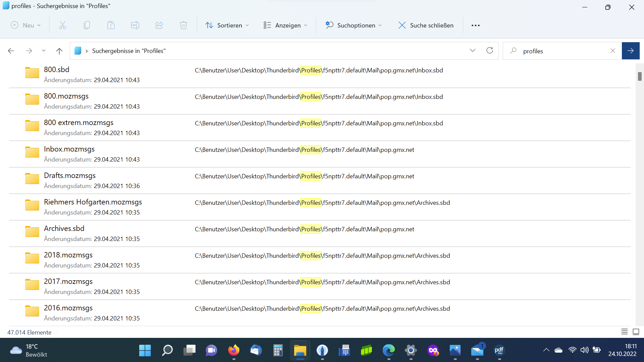
Task: Open the Sortieren dropdown
Action: [227, 25]
